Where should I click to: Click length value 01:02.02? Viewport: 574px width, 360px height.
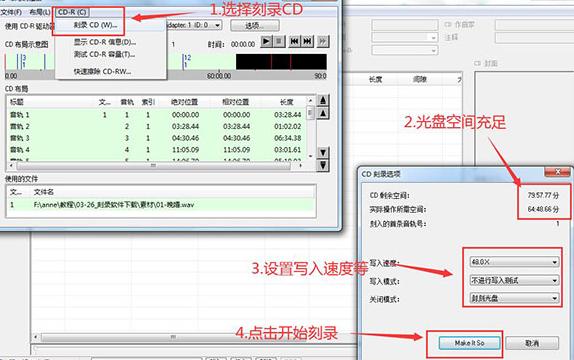(x=288, y=126)
